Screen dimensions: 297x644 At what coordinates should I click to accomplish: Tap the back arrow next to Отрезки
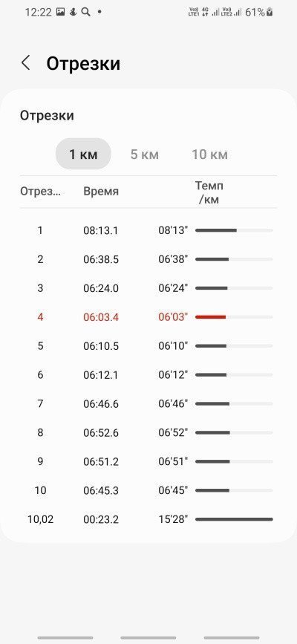coord(25,63)
